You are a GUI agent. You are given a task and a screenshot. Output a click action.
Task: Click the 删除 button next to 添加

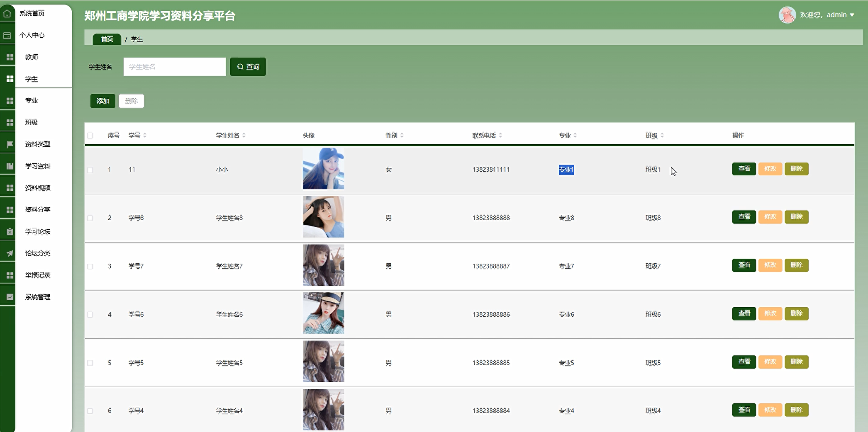pyautogui.click(x=132, y=101)
